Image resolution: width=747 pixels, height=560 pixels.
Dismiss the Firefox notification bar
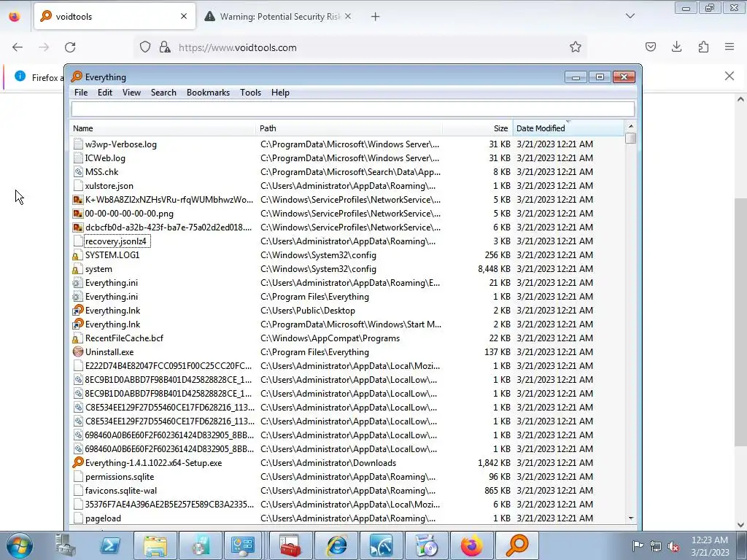[729, 76]
